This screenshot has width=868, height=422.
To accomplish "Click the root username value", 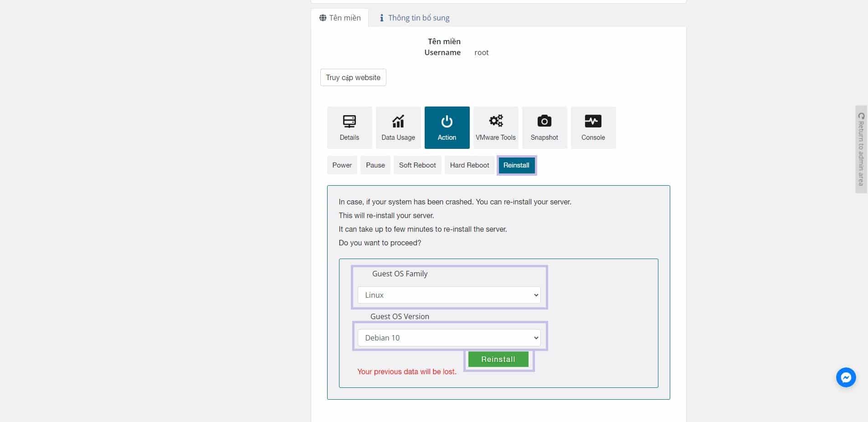I will 482,52.
